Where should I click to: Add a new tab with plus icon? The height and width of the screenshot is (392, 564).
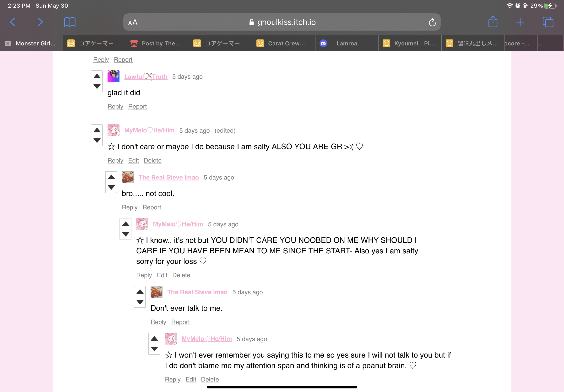click(x=520, y=22)
